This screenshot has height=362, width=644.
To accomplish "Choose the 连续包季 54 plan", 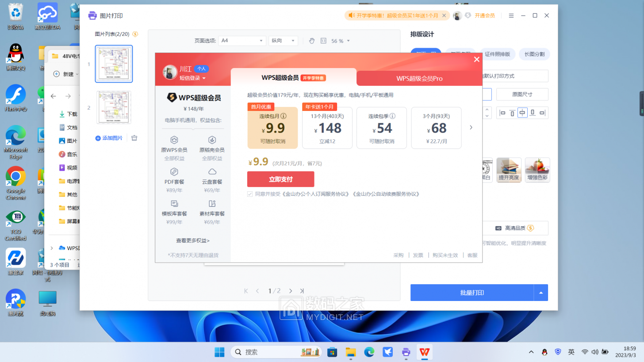I will pyautogui.click(x=382, y=128).
